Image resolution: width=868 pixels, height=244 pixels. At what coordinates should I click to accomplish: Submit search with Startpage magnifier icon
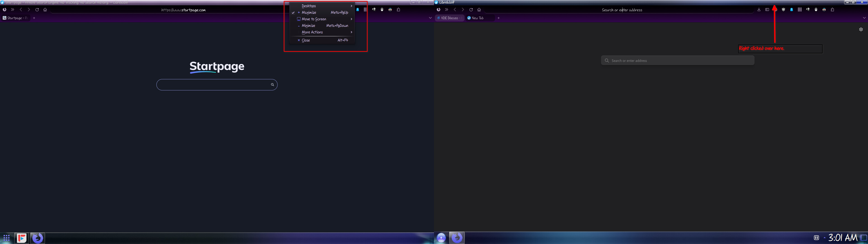coord(272,84)
